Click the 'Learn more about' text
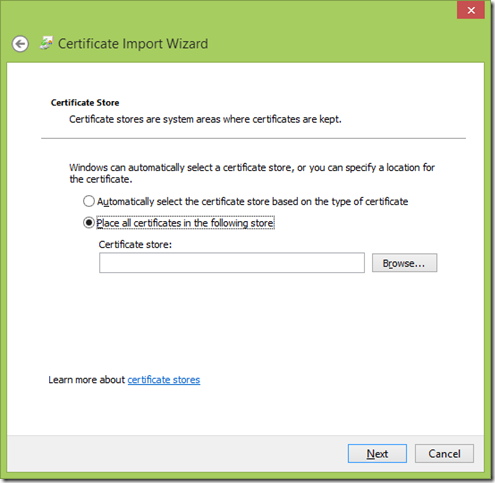 pos(86,380)
